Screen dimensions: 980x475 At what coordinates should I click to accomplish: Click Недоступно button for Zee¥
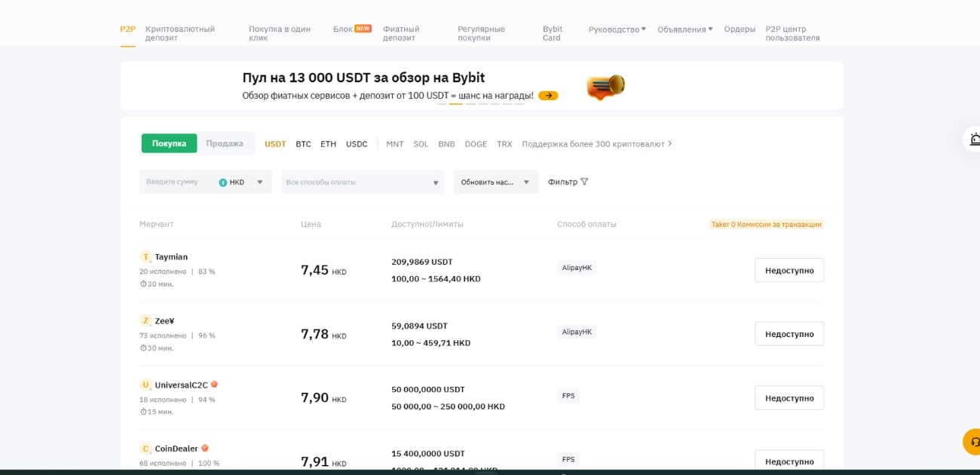(x=789, y=334)
